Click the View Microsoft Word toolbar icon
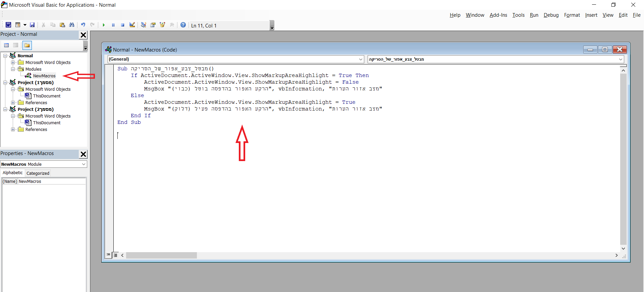 coord(8,25)
